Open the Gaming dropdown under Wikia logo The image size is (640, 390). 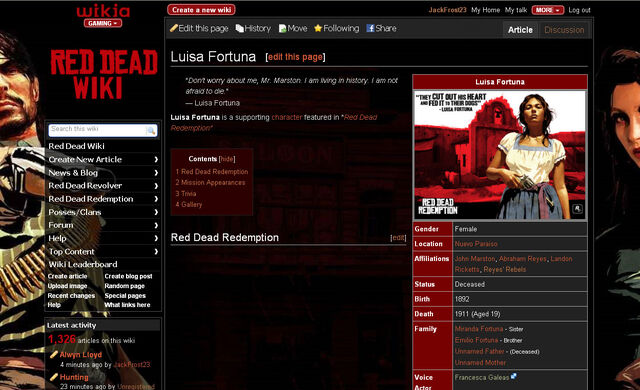tap(103, 23)
